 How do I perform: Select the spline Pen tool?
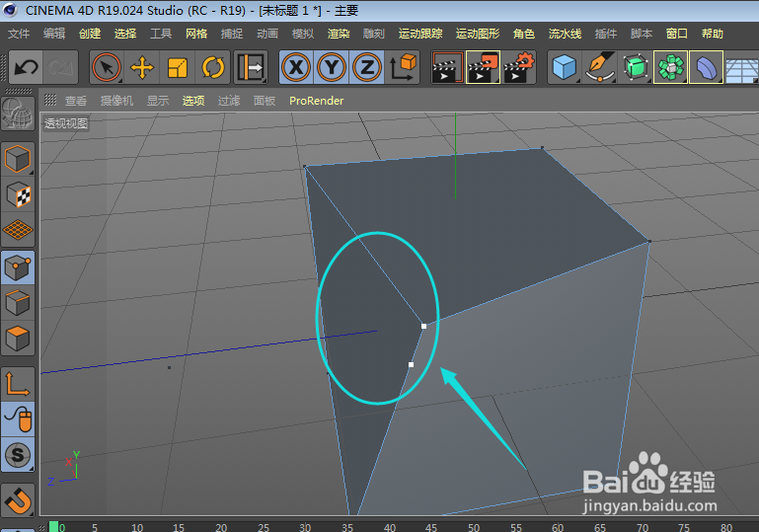(x=600, y=67)
